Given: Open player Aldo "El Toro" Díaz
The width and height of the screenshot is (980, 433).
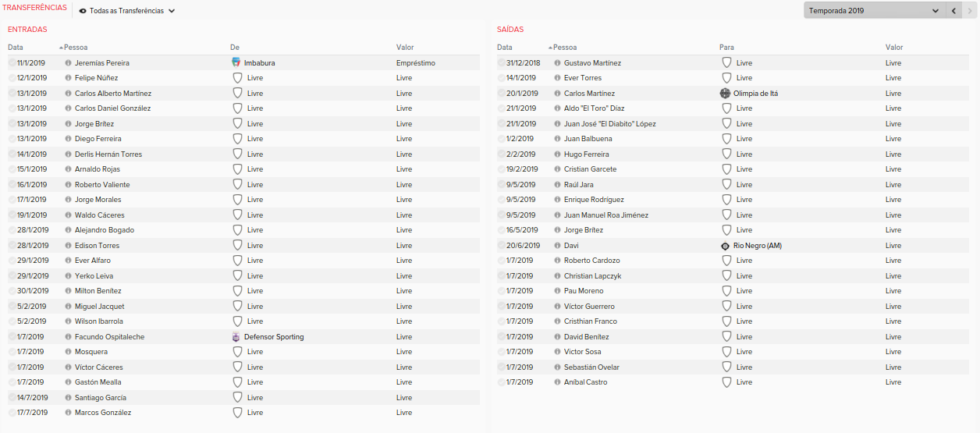Looking at the screenshot, I should pyautogui.click(x=595, y=108).
